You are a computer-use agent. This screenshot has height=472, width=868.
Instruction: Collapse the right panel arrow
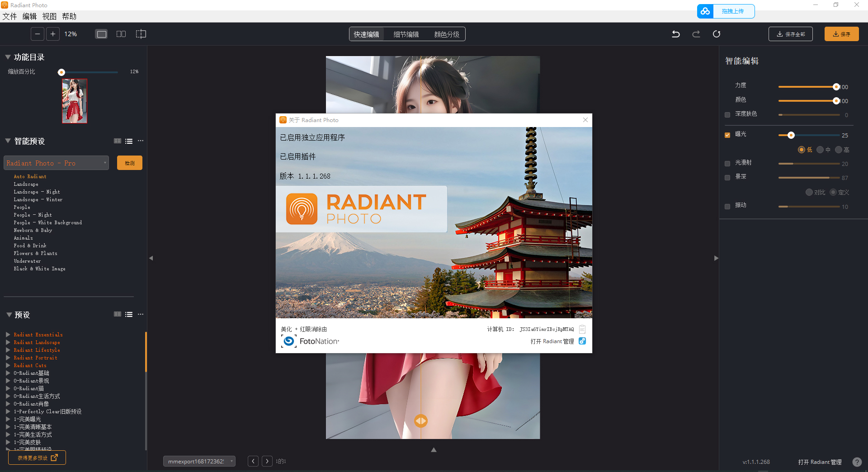(x=716, y=258)
